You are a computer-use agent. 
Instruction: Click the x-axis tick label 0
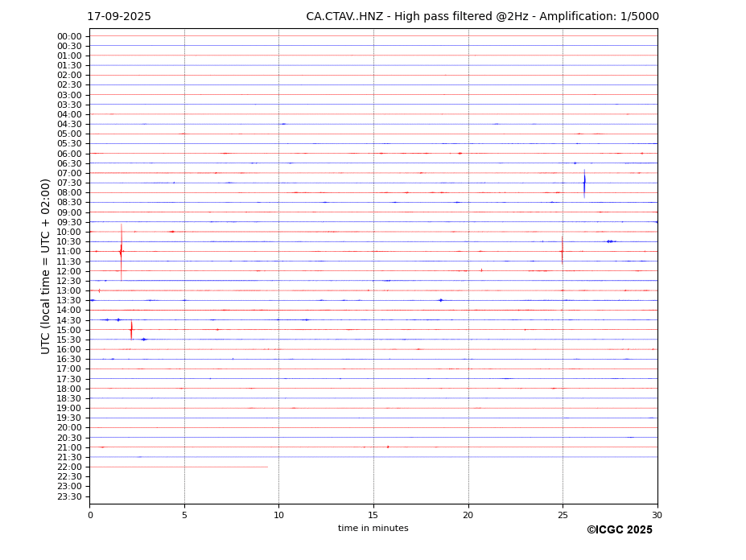(90, 515)
